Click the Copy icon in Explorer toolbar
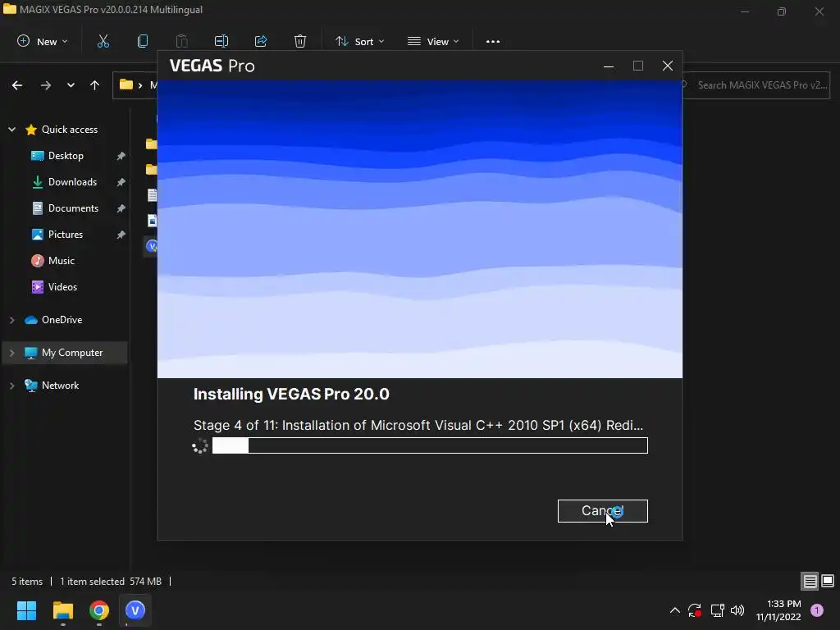This screenshot has height=630, width=840. click(x=143, y=41)
